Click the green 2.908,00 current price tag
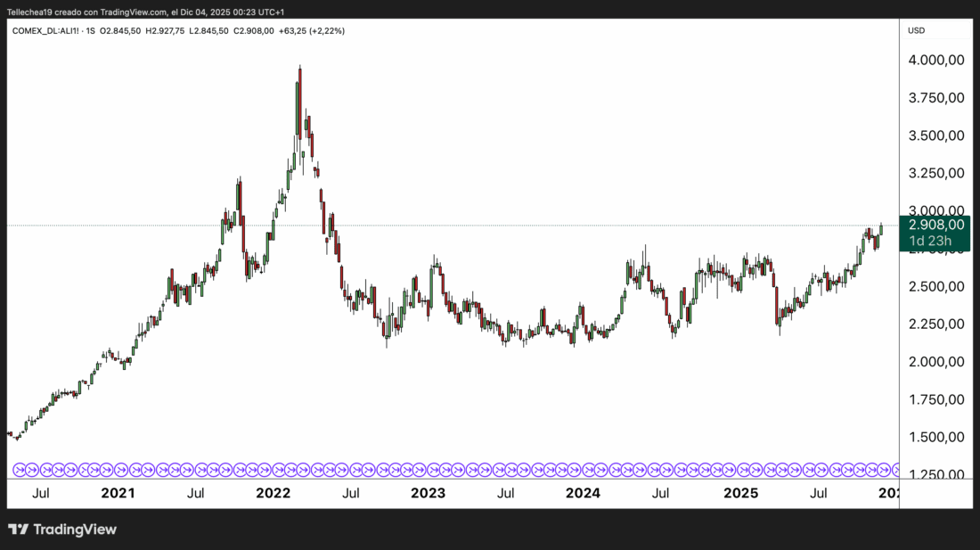Viewport: 980px width, 550px height. click(x=937, y=225)
